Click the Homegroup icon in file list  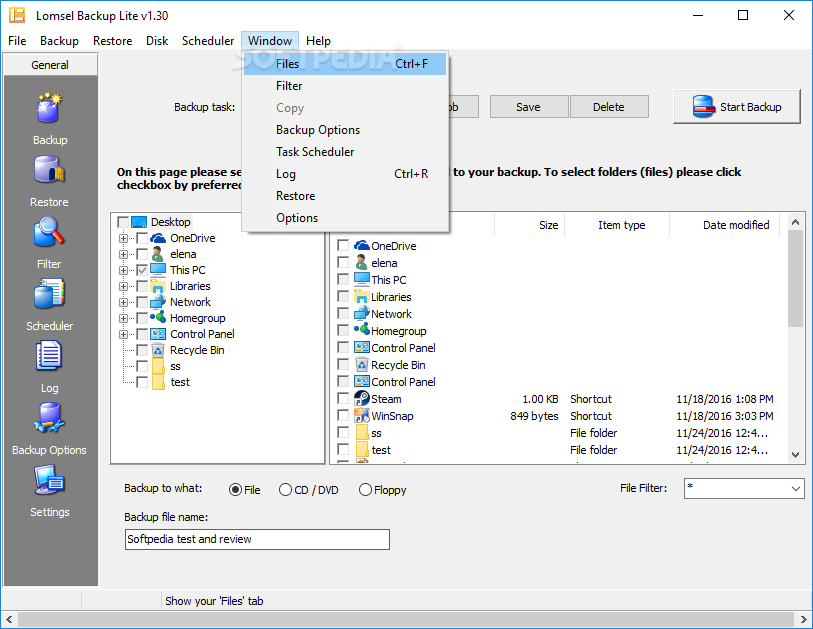(361, 330)
